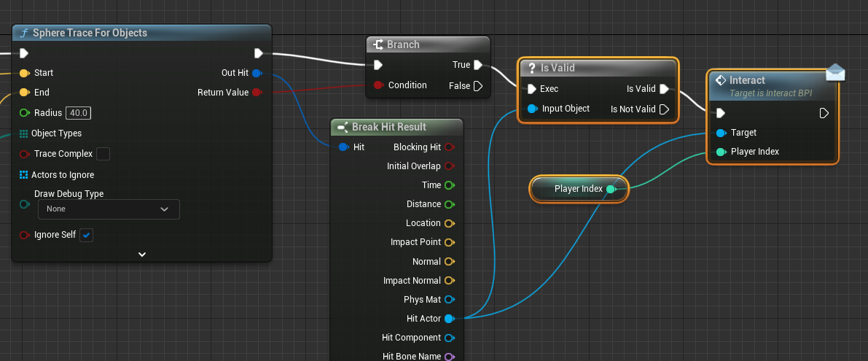Uncheck the Ignore Self checkbox
Image resolution: width=868 pixels, height=361 pixels.
pos(86,236)
